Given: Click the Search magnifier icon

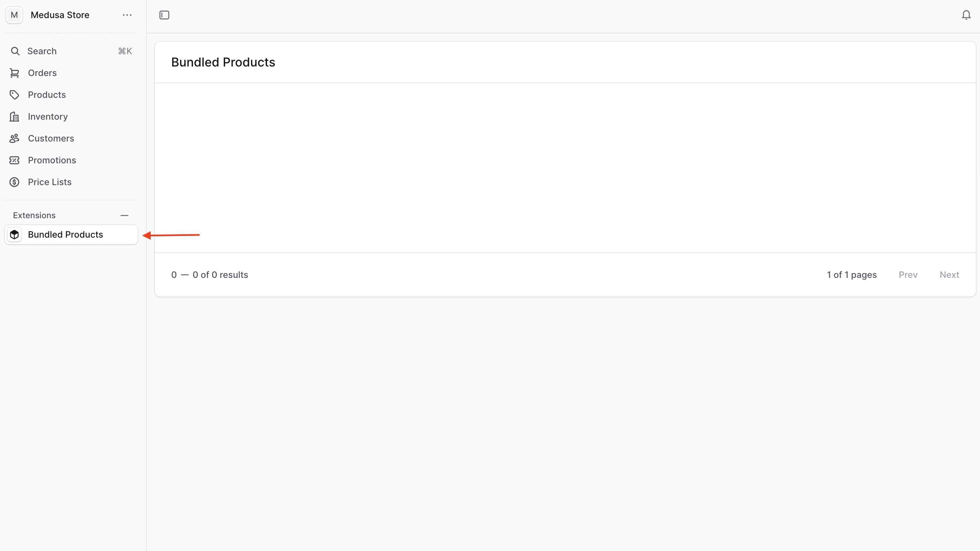Looking at the screenshot, I should click(x=15, y=51).
